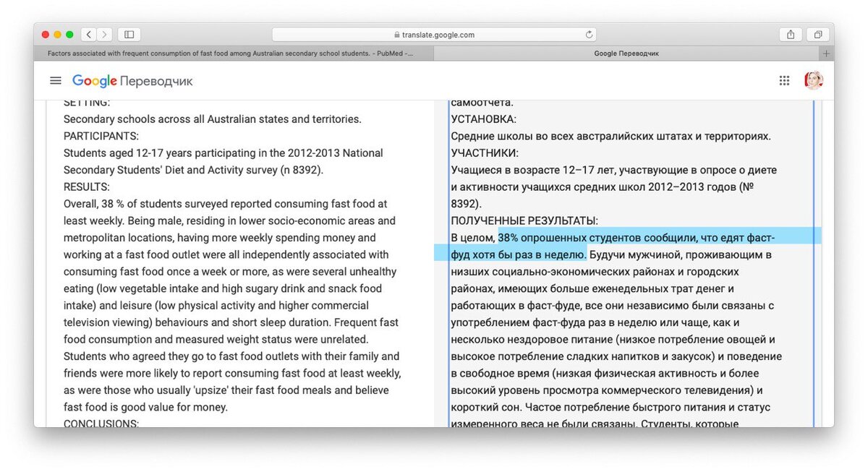This screenshot has height=472, width=868.
Task: Reload page with the refresh icon
Action: tap(589, 35)
